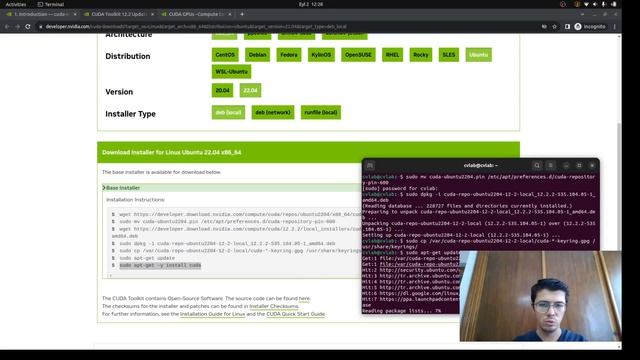The image size is (640, 360).
Task: Bookmark this page with the star icon
Action: click(x=554, y=27)
